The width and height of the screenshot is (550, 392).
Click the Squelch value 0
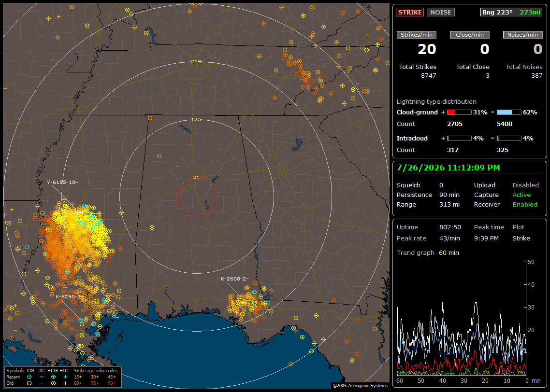441,185
